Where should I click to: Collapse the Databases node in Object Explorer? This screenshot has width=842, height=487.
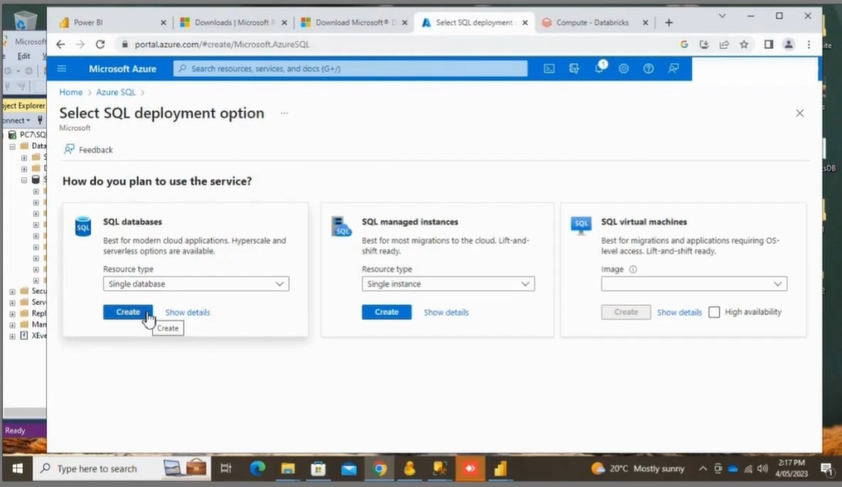pos(12,147)
